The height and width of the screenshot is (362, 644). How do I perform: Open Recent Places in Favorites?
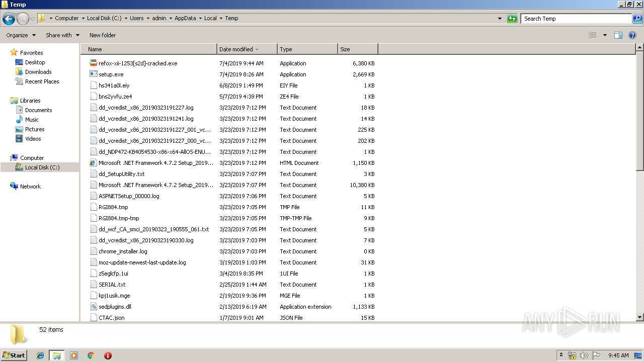[42, 81]
